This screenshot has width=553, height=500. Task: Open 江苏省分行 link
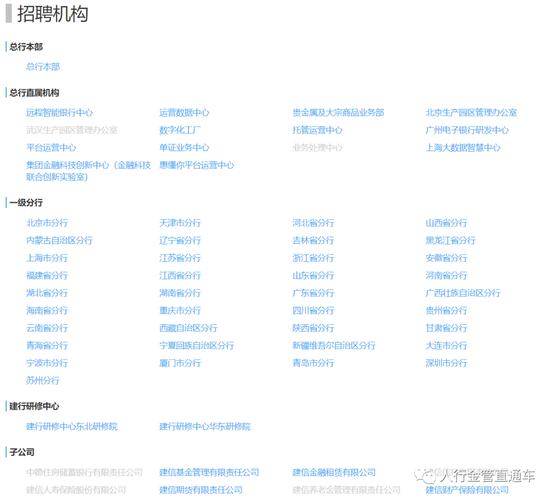180,258
